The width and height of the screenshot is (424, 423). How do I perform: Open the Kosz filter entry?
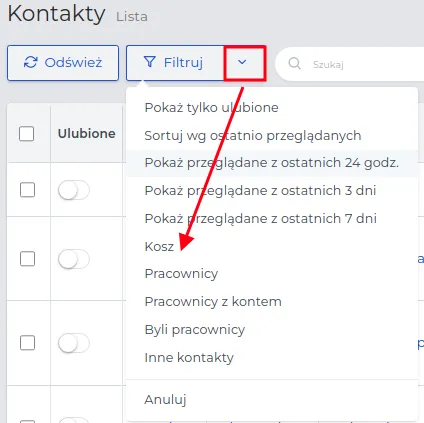pyautogui.click(x=272, y=247)
